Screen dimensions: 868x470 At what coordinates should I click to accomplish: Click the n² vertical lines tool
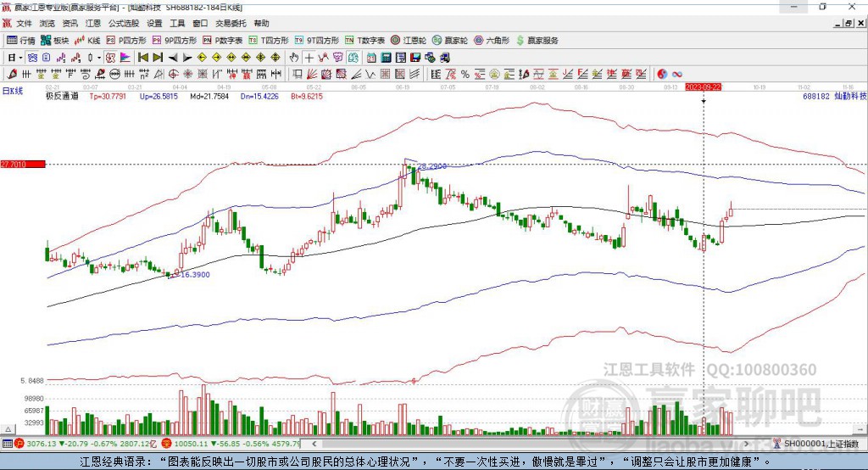click(x=144, y=74)
